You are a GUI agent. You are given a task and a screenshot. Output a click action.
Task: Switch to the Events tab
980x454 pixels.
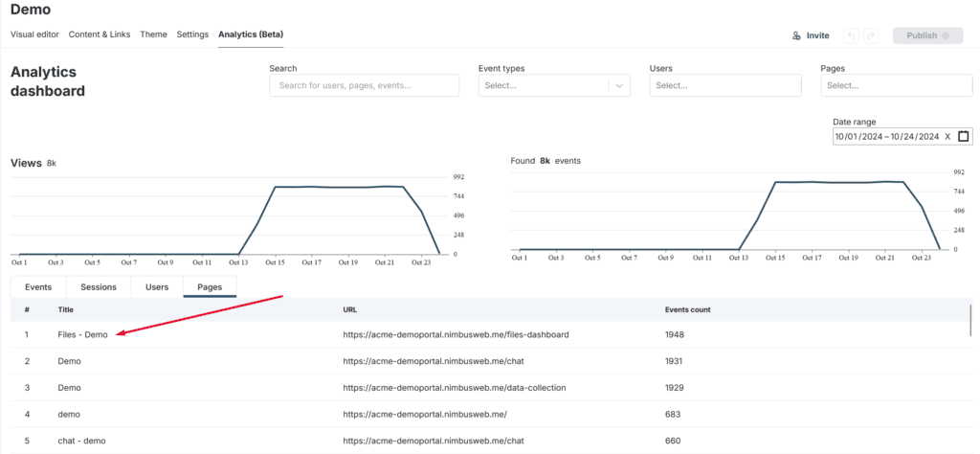pyautogui.click(x=38, y=286)
